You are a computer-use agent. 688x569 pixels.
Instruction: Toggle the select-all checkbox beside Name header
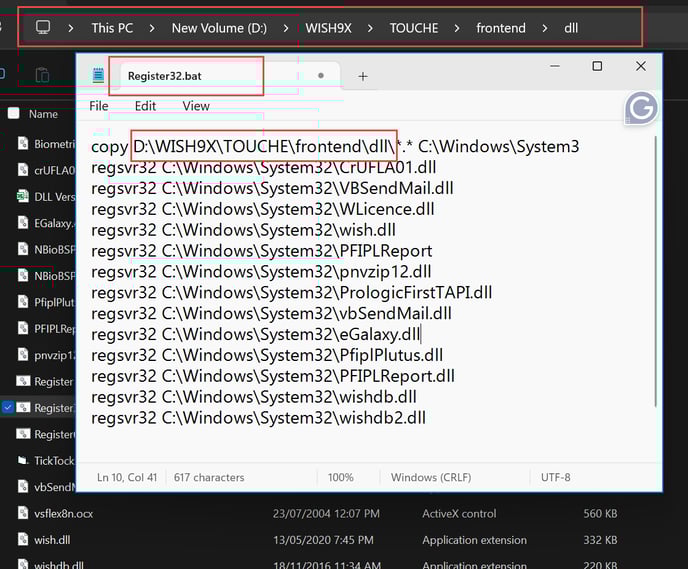(13, 114)
